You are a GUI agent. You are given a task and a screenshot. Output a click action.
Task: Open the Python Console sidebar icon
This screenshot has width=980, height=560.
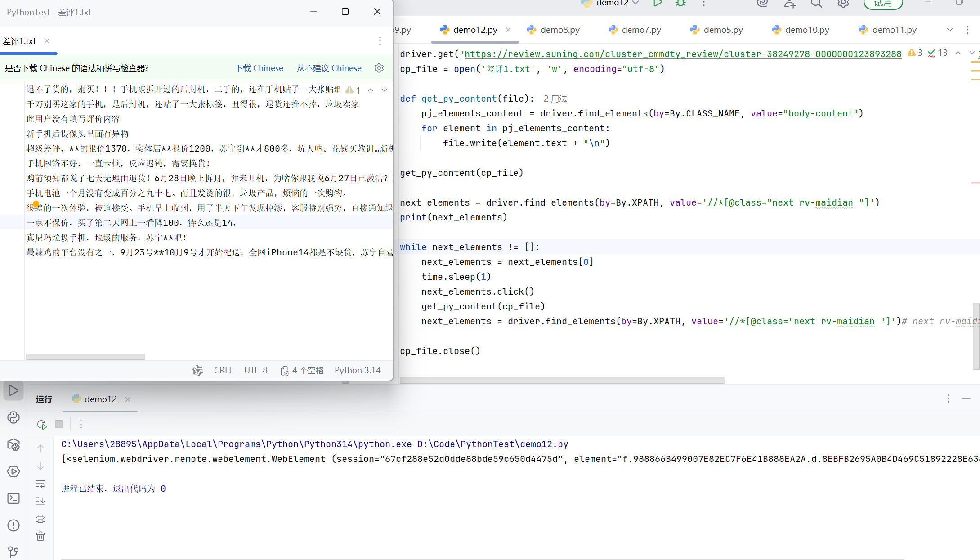click(13, 417)
